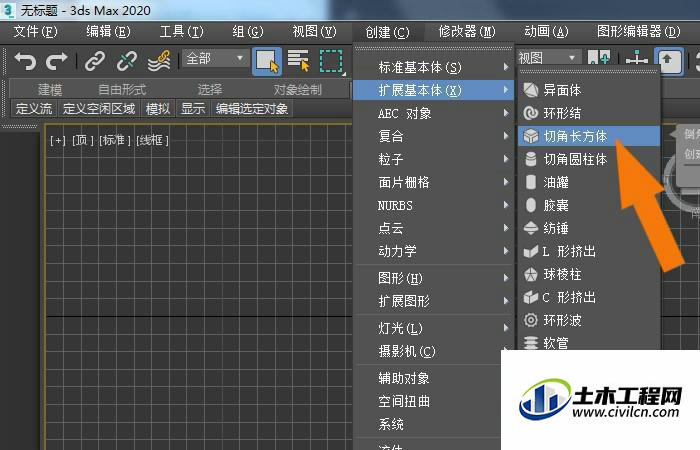Click the Bind to Space Warp icon

click(x=159, y=61)
